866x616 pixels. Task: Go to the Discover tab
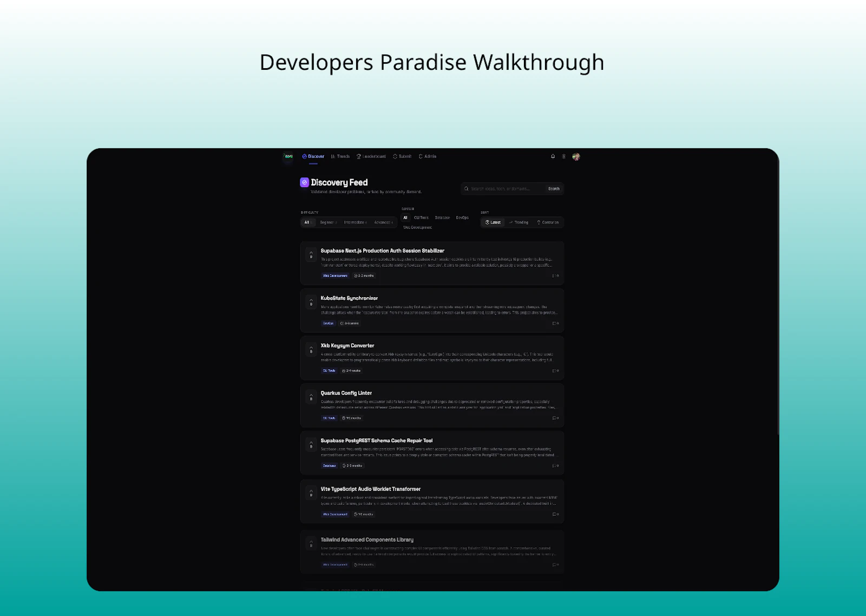(x=313, y=156)
